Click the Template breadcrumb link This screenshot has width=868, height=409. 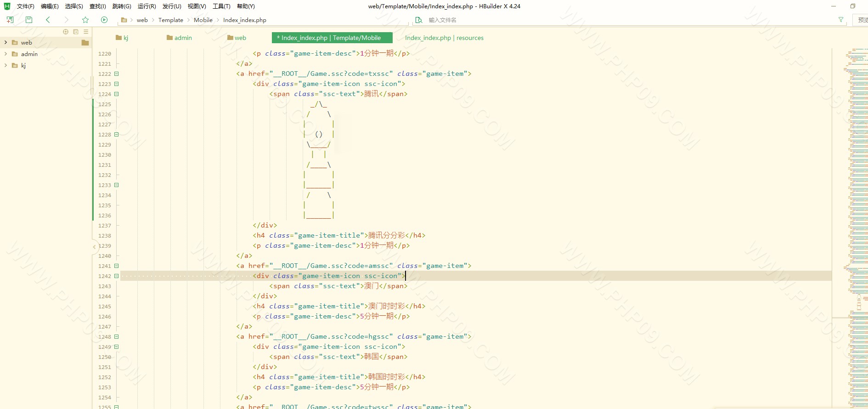(170, 20)
